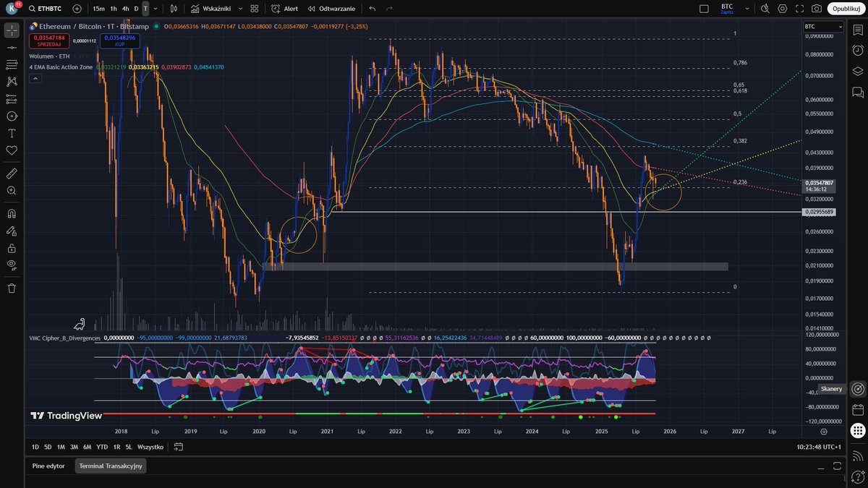Screen dimensions: 868x488
Task: Toggle stay in drawing mode
Action: tap(12, 231)
